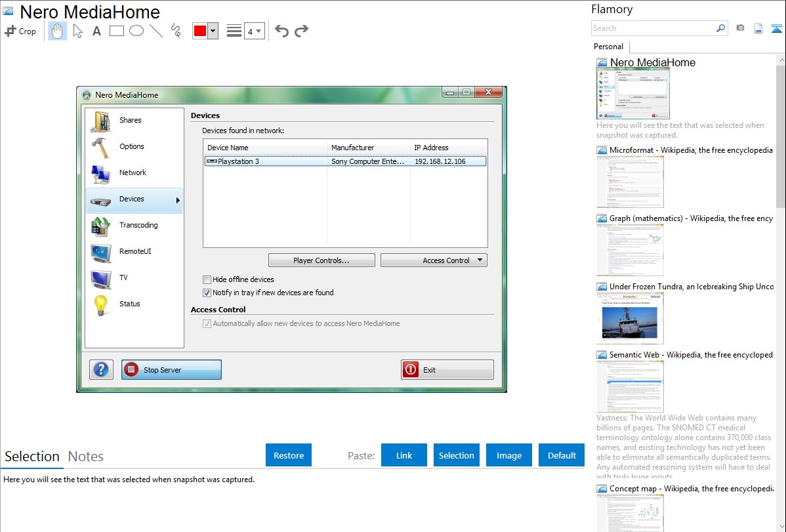Click the Flamory search field
This screenshot has width=786, height=532.
tap(653, 28)
